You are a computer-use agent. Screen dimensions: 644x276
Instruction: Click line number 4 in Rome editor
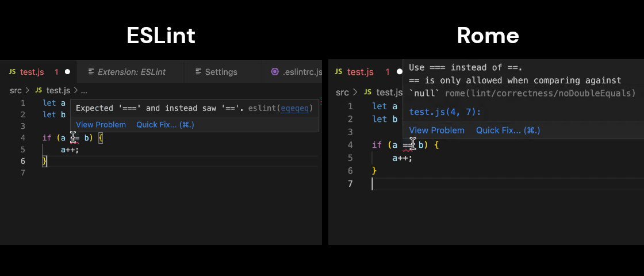click(x=350, y=144)
